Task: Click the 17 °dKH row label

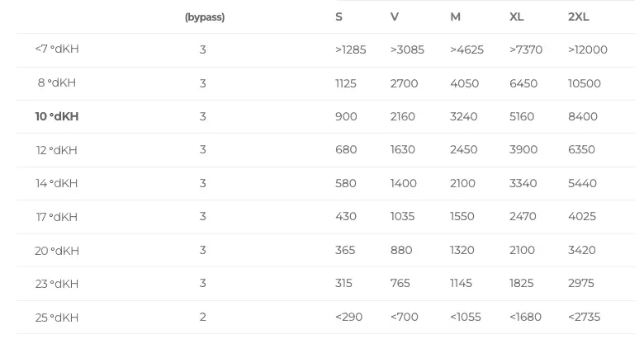Action: point(57,217)
